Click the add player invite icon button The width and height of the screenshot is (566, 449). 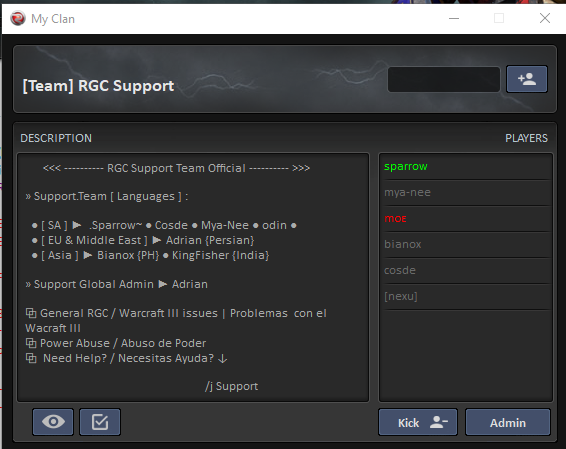click(527, 79)
